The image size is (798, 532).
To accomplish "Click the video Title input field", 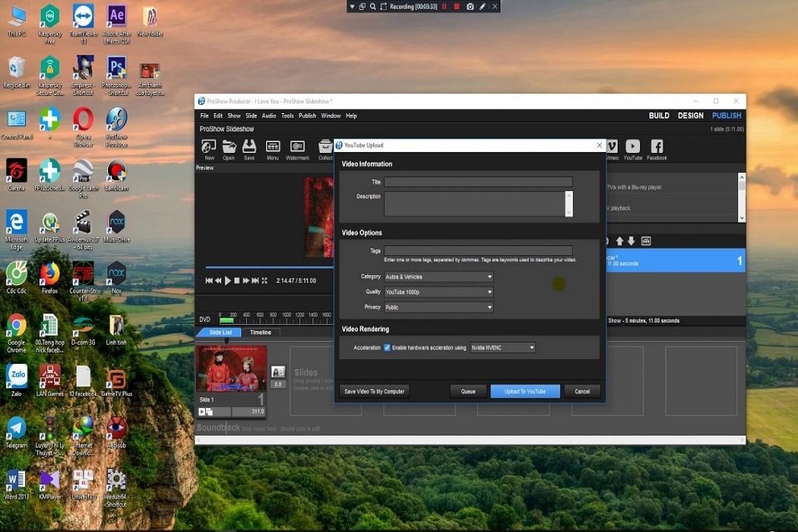I will (x=478, y=181).
